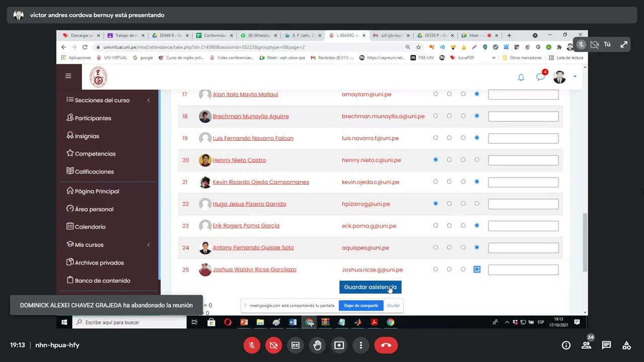Screen dimensions: 644x362
Task: Select first attendance radio for Luis Fernando Navarro Falcon
Action: coord(436,138)
